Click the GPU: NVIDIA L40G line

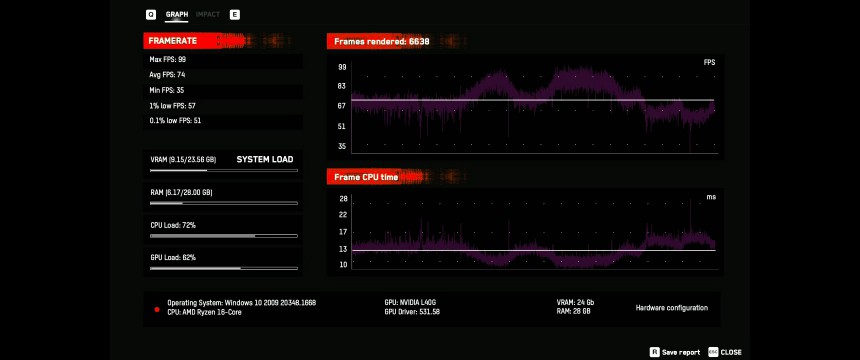pyautogui.click(x=410, y=303)
